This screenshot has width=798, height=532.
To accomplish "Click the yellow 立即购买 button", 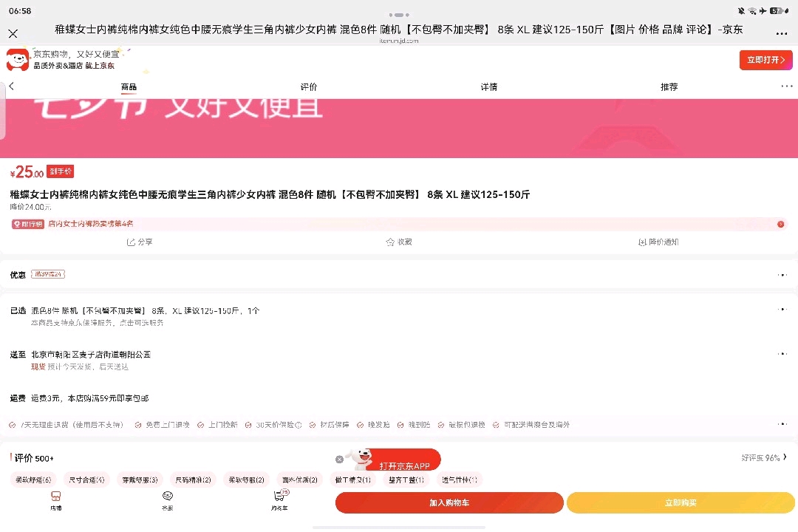I will click(681, 502).
